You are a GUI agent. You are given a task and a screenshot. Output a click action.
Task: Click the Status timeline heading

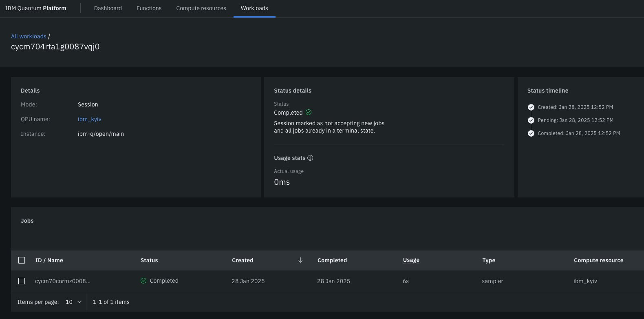coord(548,91)
